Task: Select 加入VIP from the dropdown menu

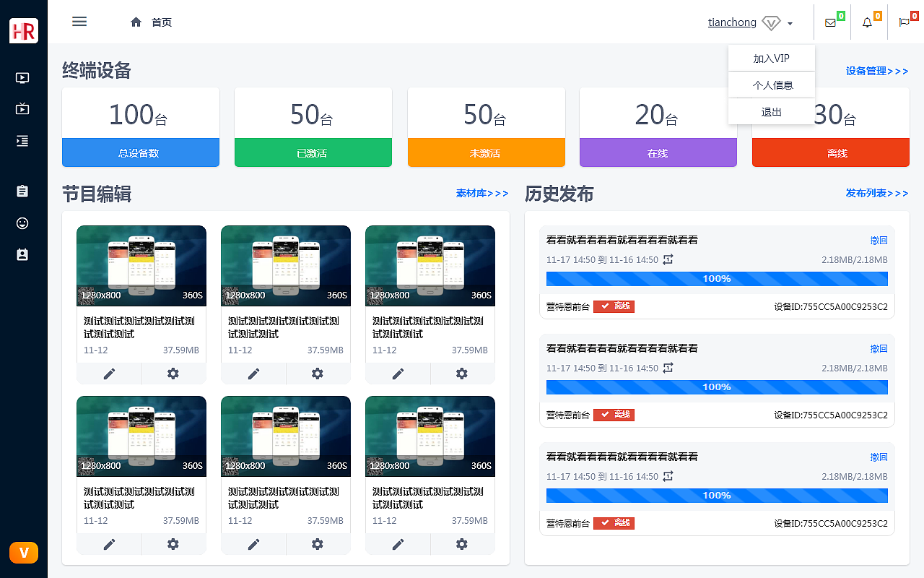Action: (x=771, y=59)
